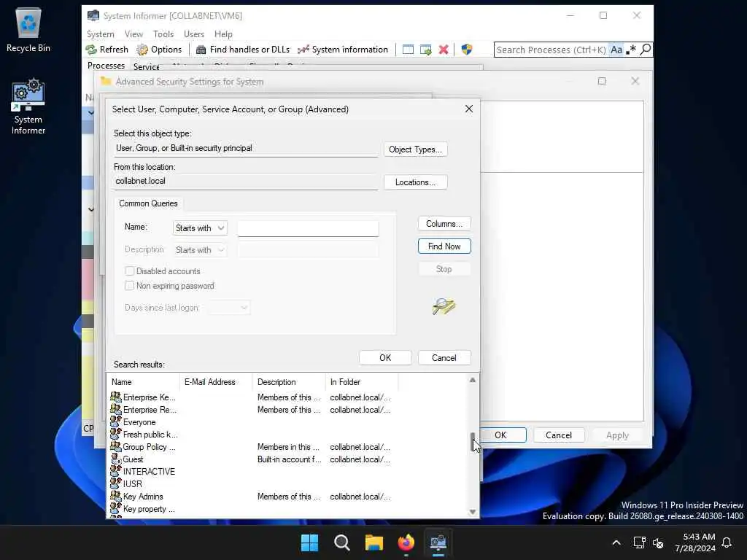Screen dimensions: 747x560
Task: Open the System menu
Action: (x=101, y=34)
